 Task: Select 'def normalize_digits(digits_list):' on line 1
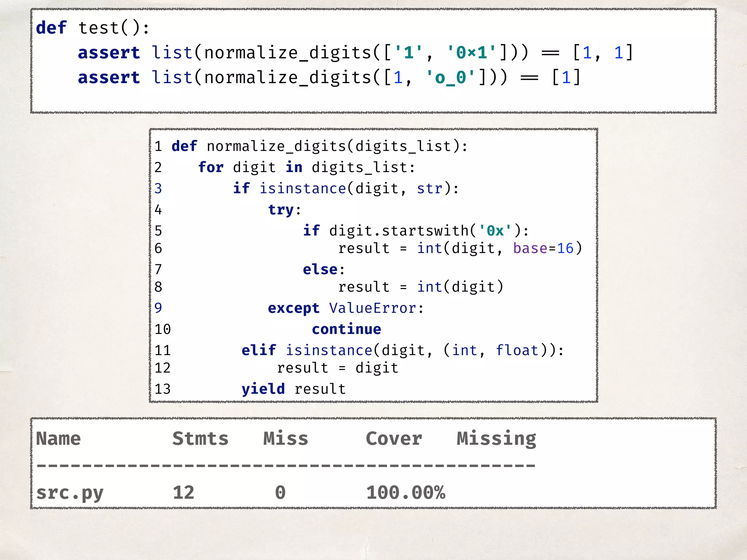point(320,147)
